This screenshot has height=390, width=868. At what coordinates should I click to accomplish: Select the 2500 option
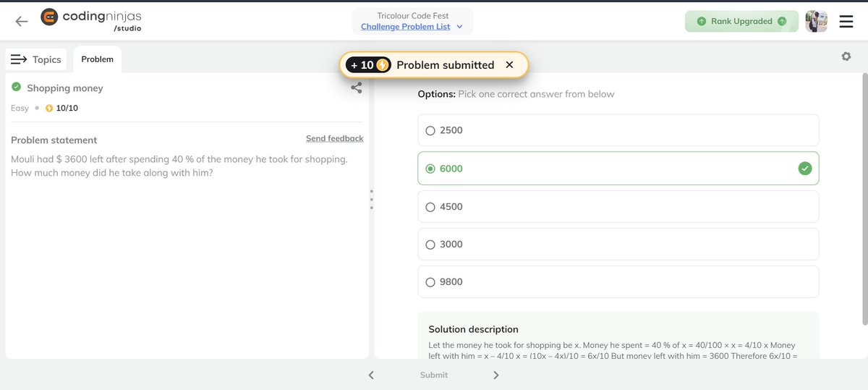point(618,130)
